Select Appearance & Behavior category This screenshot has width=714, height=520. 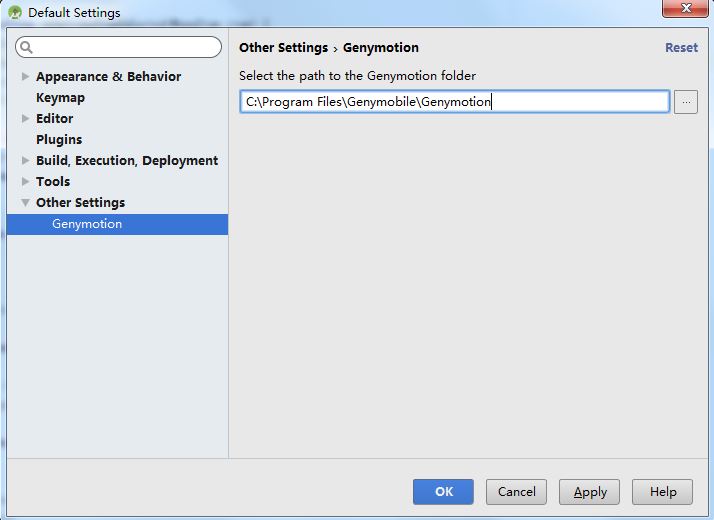pos(108,76)
